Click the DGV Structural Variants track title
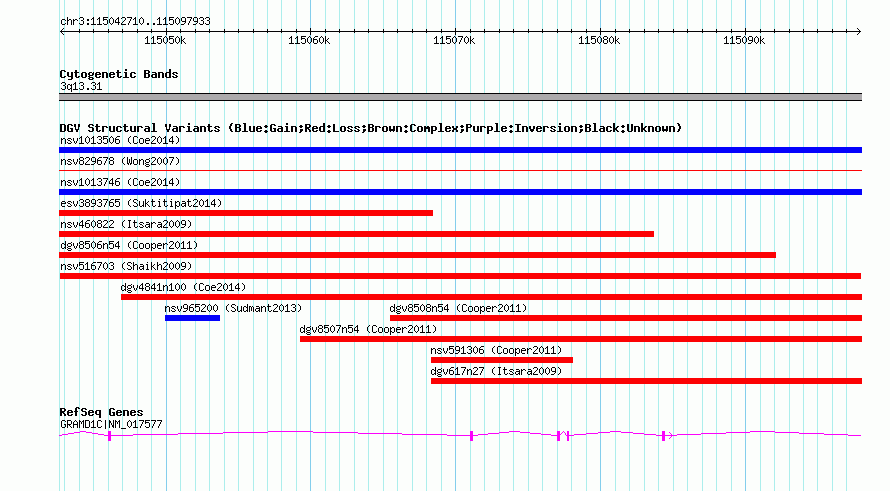 coord(371,128)
